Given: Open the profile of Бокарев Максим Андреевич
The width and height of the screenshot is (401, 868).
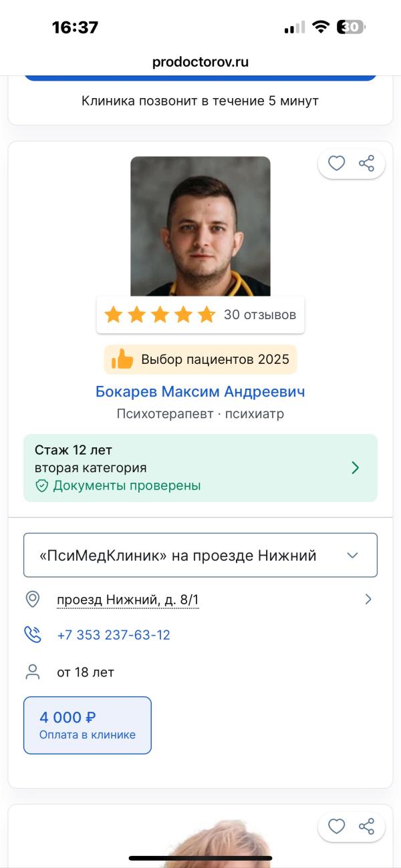Looking at the screenshot, I should pyautogui.click(x=200, y=391).
